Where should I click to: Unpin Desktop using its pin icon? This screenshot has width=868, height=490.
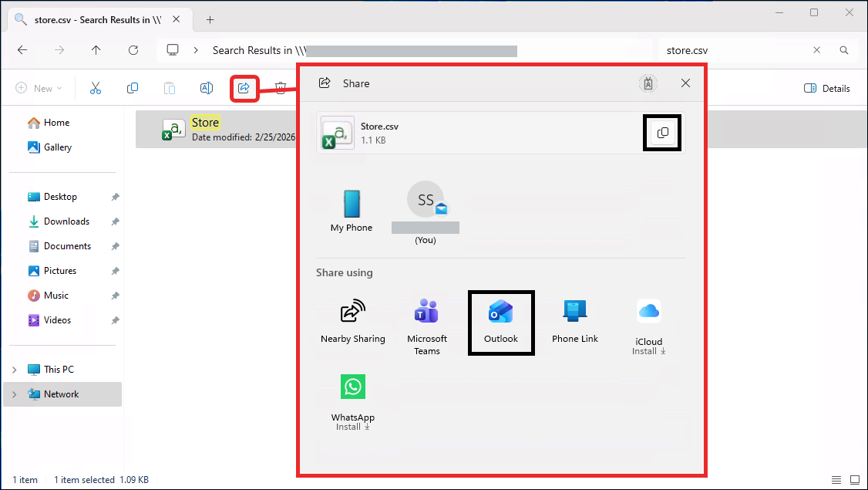[115, 198]
